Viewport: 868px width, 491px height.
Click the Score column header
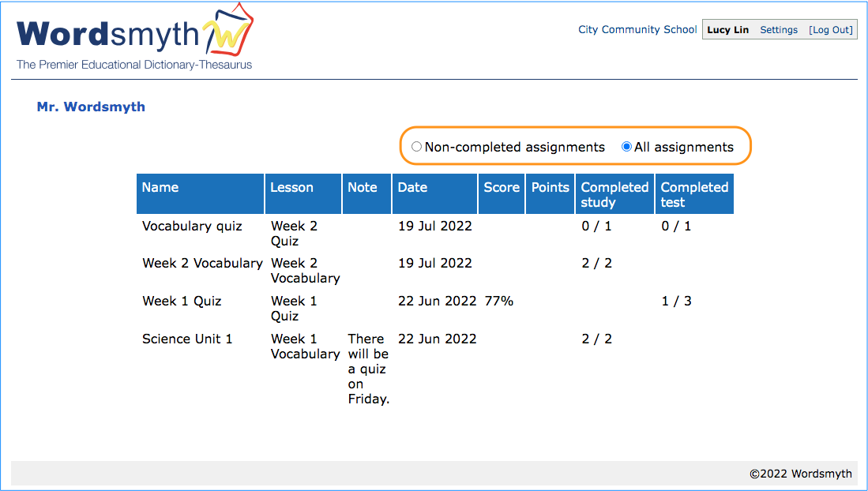[502, 188]
